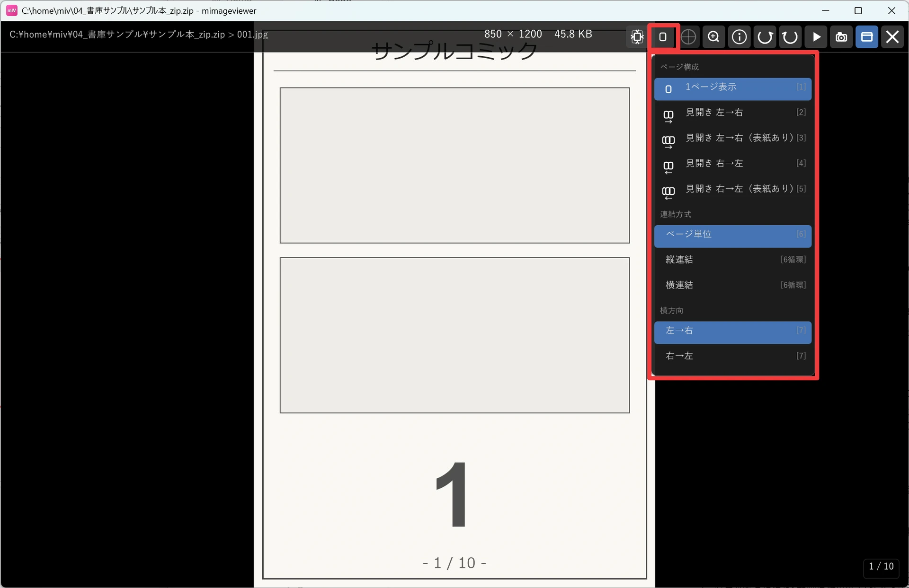Click the triple-page icon for 左→右（表紙あり）

coord(668,141)
